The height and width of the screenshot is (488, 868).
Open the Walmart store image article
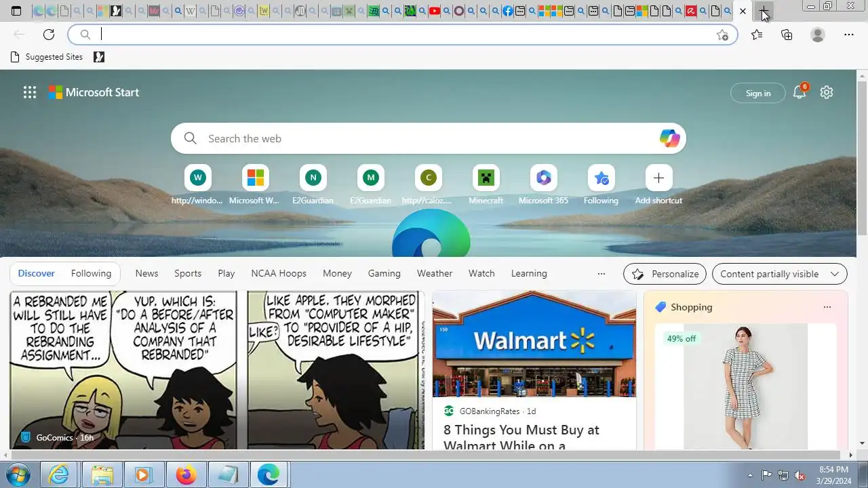point(534,344)
